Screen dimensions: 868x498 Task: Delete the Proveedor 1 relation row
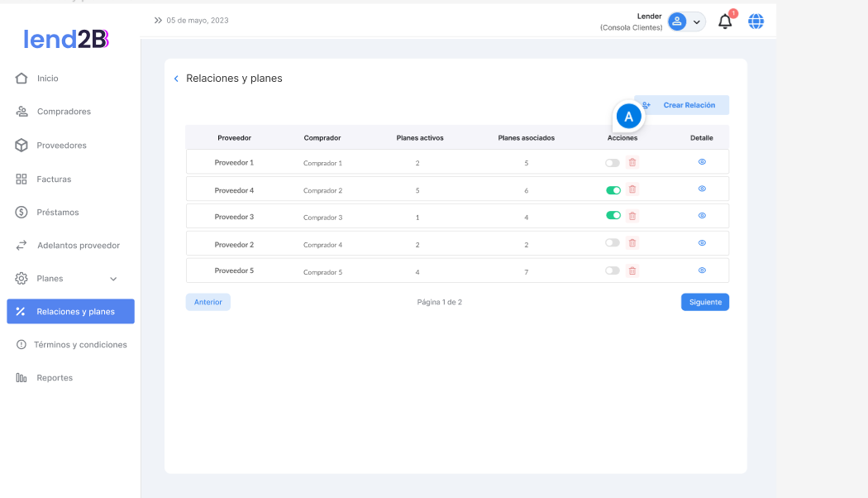coord(632,163)
